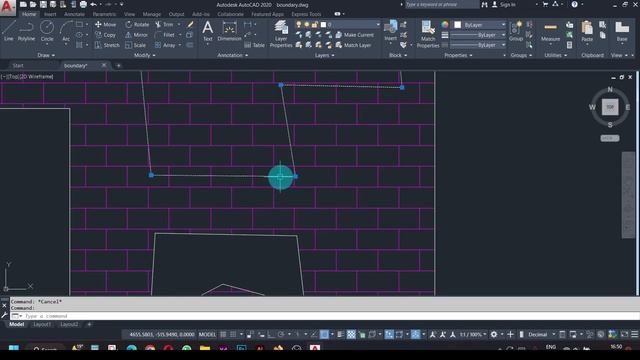Toggle object snap in status bar
Screen dimensions: 640x360
click(x=324, y=335)
